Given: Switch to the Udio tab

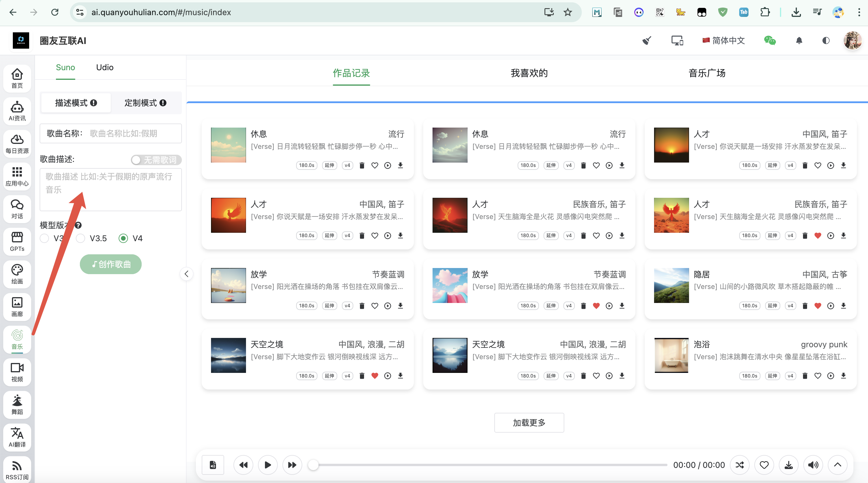Looking at the screenshot, I should pos(105,67).
